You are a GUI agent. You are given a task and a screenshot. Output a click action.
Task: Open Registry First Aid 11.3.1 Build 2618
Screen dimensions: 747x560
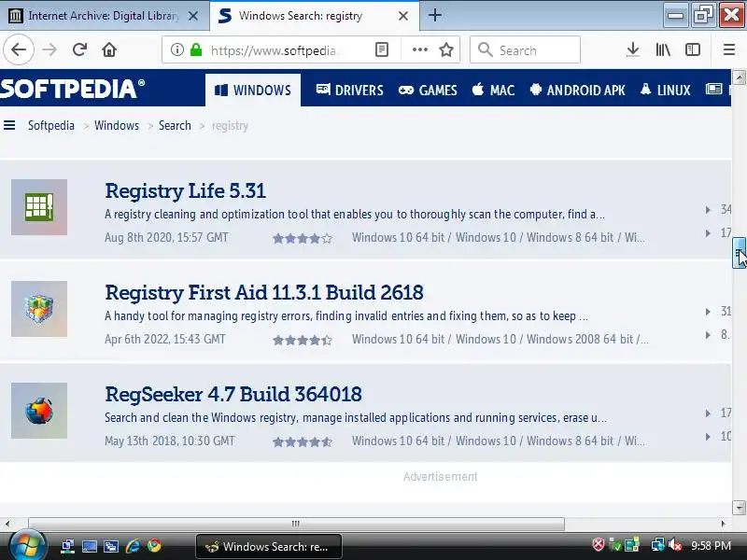264,293
